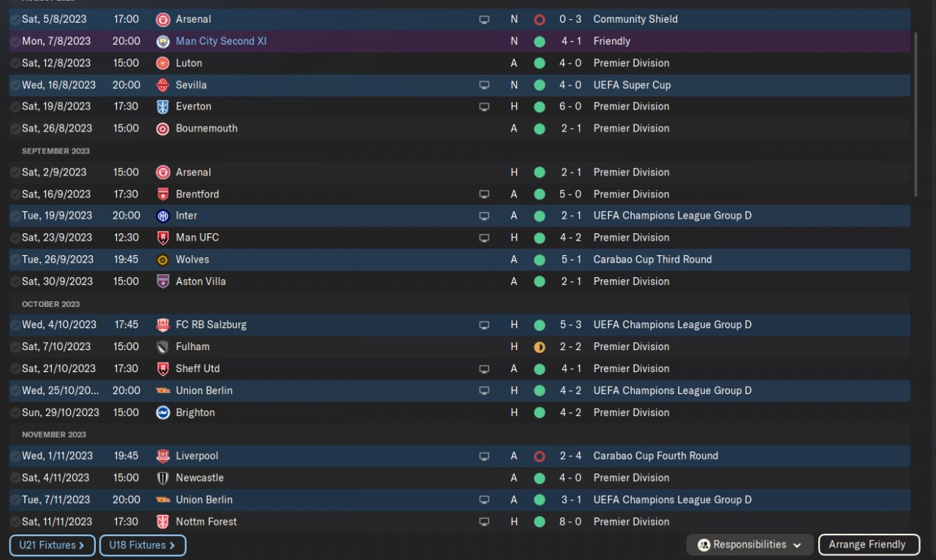This screenshot has height=560, width=936.
Task: Click the Inter club crest icon
Action: (x=162, y=216)
